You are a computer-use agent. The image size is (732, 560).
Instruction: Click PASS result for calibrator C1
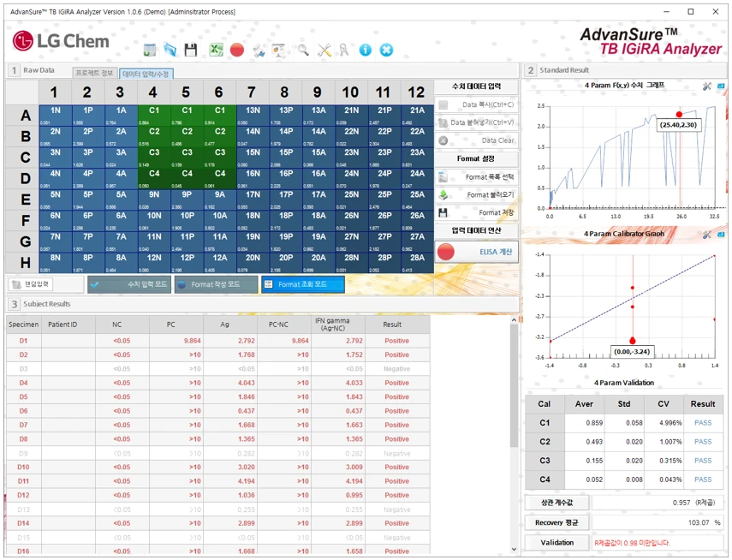703,423
